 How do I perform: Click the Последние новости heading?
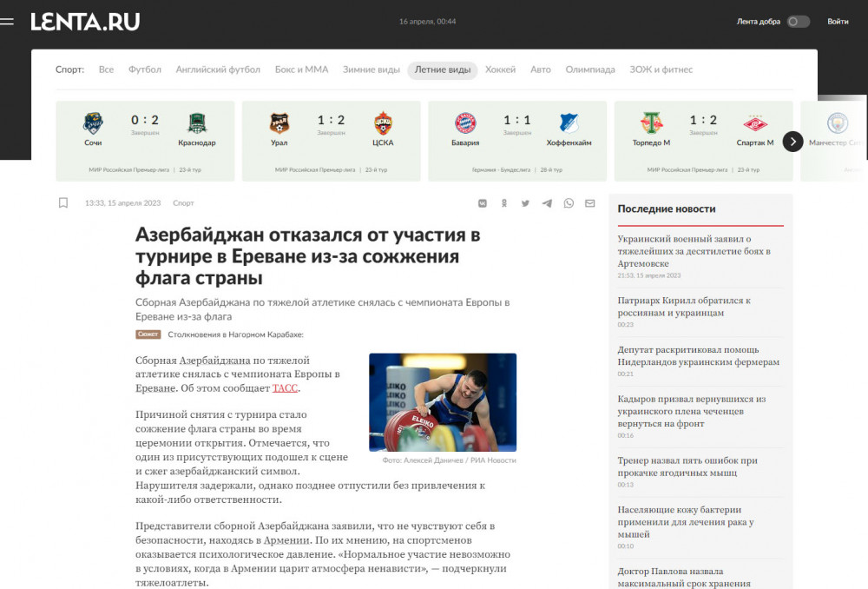(667, 209)
